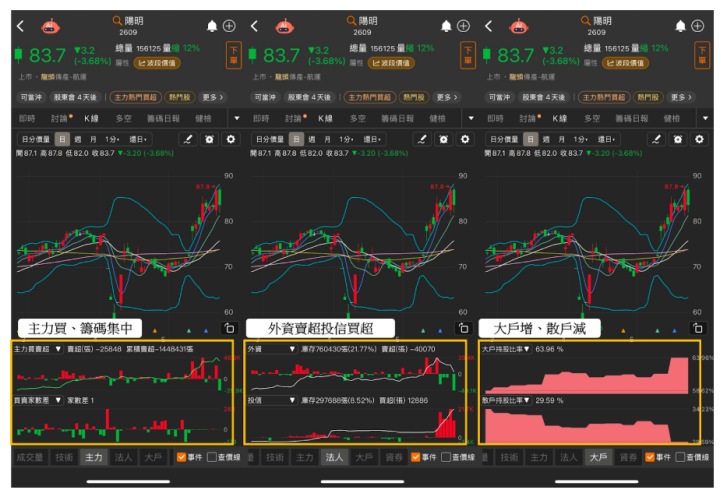
Task: Open chart settings gear in middle screen
Action: point(465,139)
